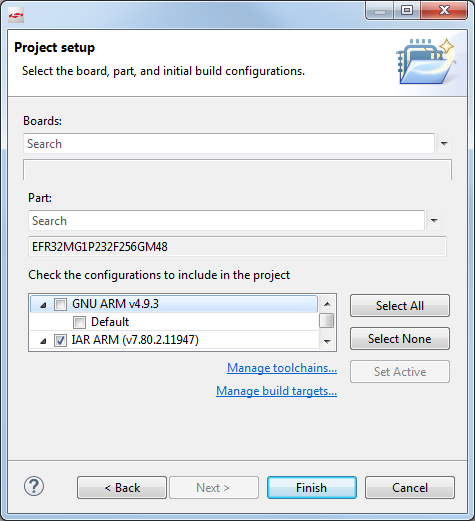Viewport: 475px width, 521px height.
Task: Open the Manage toolchains link
Action: (282, 368)
